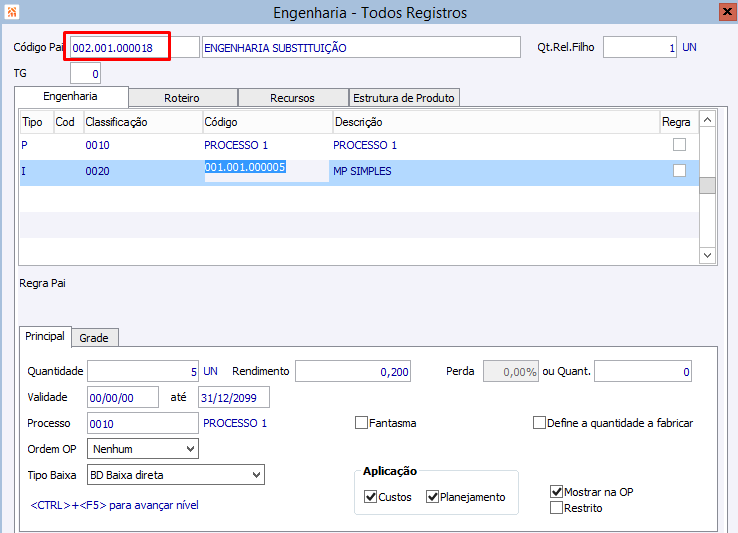Viewport: 738px width, 533px height.
Task: Click the Código Pai input field
Action: click(x=118, y=47)
